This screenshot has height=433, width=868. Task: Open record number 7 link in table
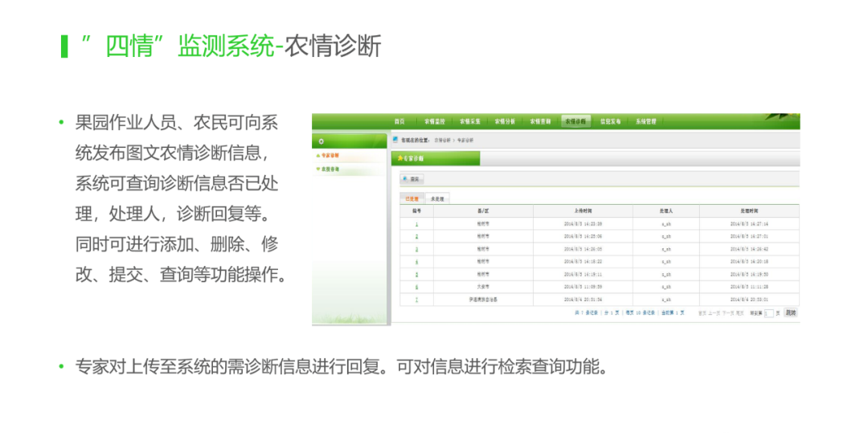click(x=416, y=300)
